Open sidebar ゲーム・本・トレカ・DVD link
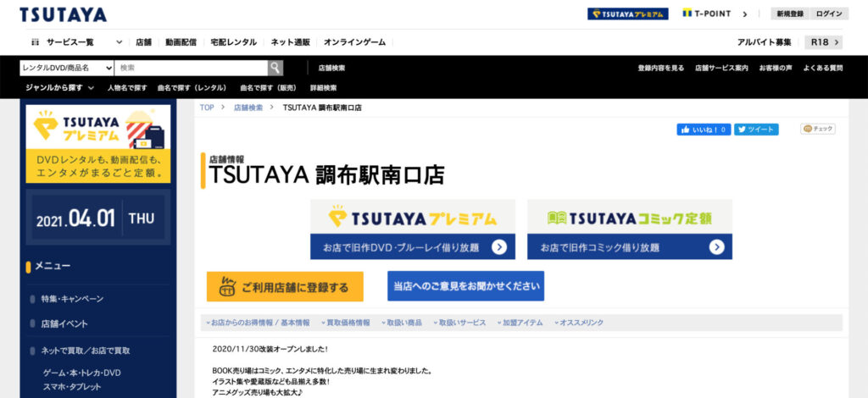Screen dimensions: 868x398 coord(82,373)
